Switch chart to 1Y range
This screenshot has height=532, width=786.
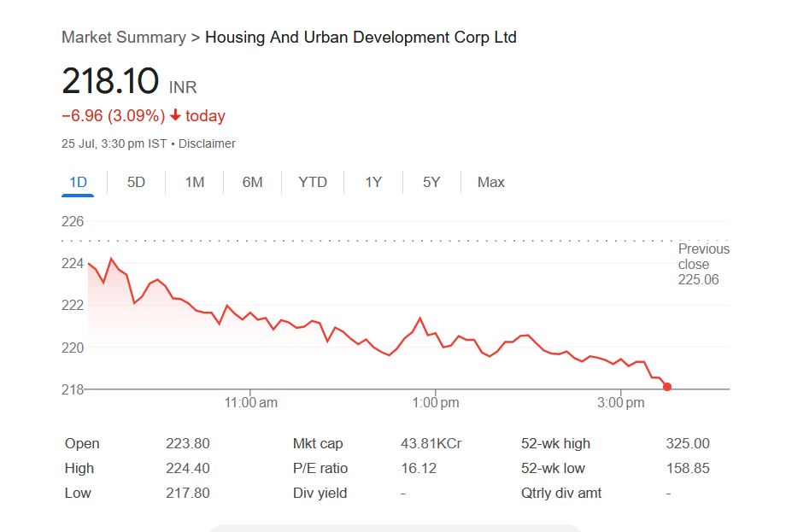373,182
